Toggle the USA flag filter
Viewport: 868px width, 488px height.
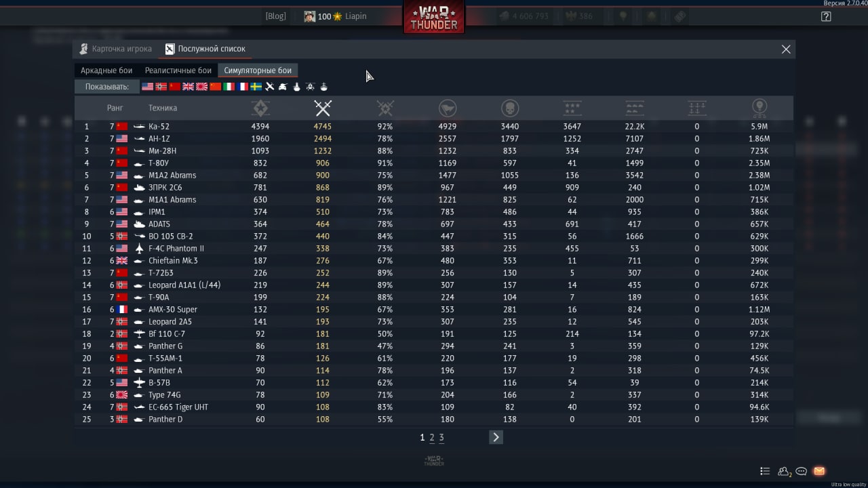click(x=147, y=87)
